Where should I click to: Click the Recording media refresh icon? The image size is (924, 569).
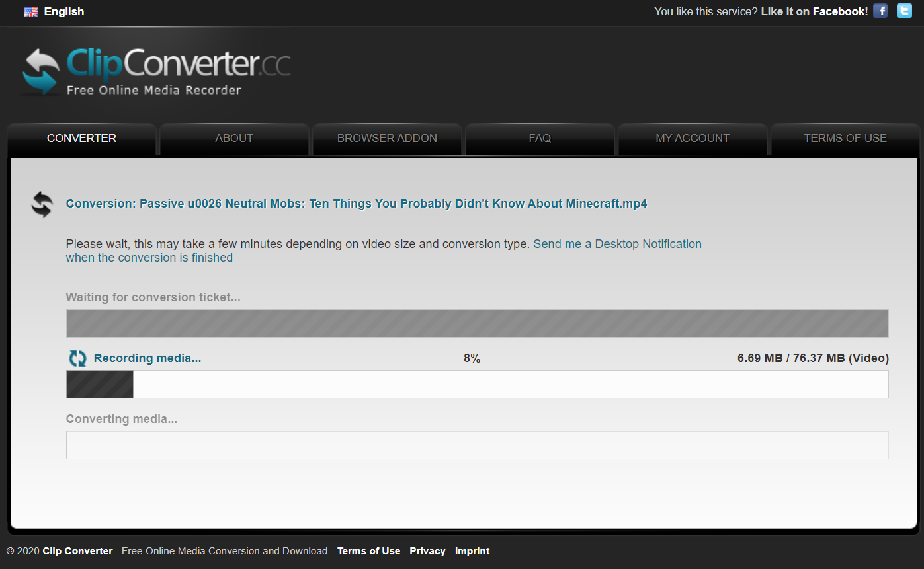[77, 358]
